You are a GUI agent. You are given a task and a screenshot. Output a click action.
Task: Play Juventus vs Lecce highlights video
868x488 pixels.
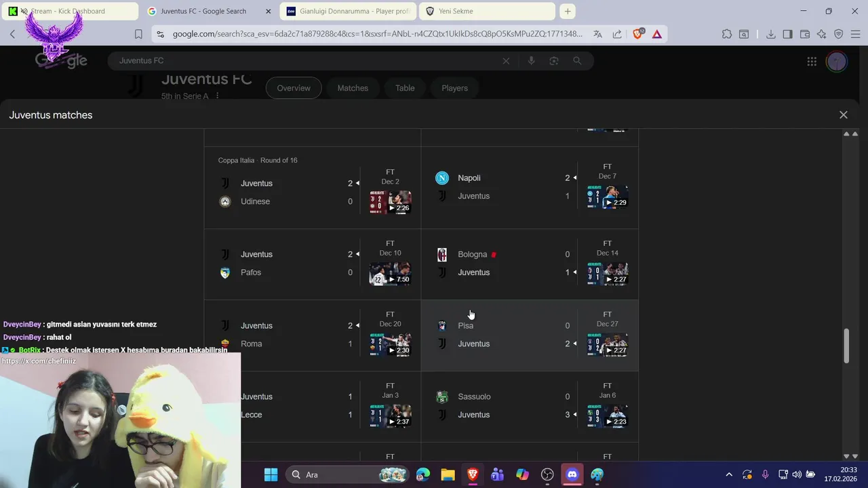[390, 415]
